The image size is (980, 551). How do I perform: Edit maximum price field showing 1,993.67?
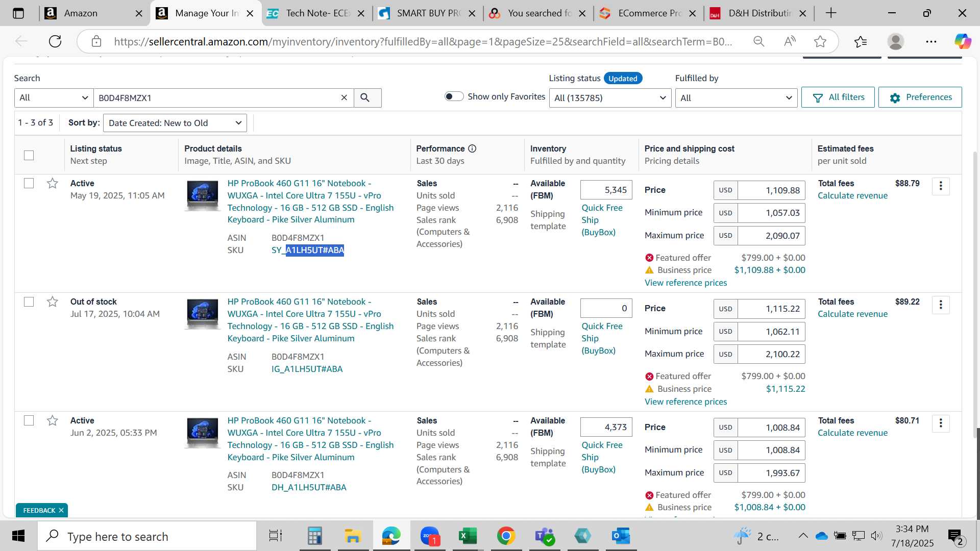pos(771,473)
